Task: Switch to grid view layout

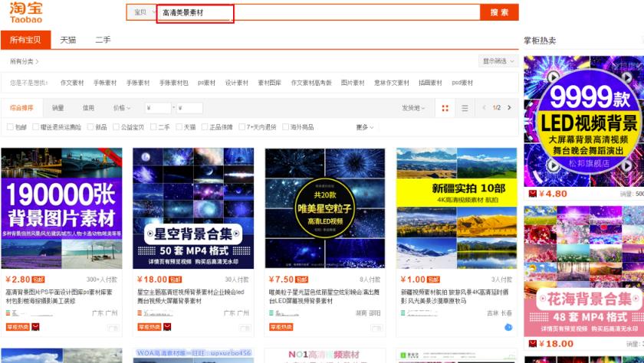Action: pos(445,109)
